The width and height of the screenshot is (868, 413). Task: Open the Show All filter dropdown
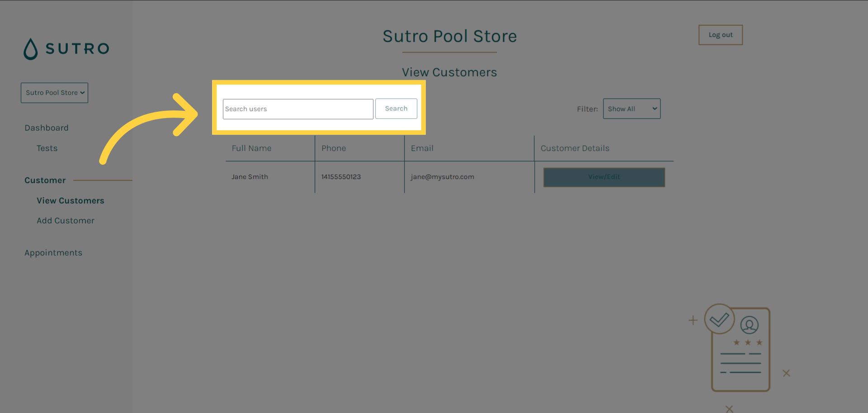click(x=632, y=109)
